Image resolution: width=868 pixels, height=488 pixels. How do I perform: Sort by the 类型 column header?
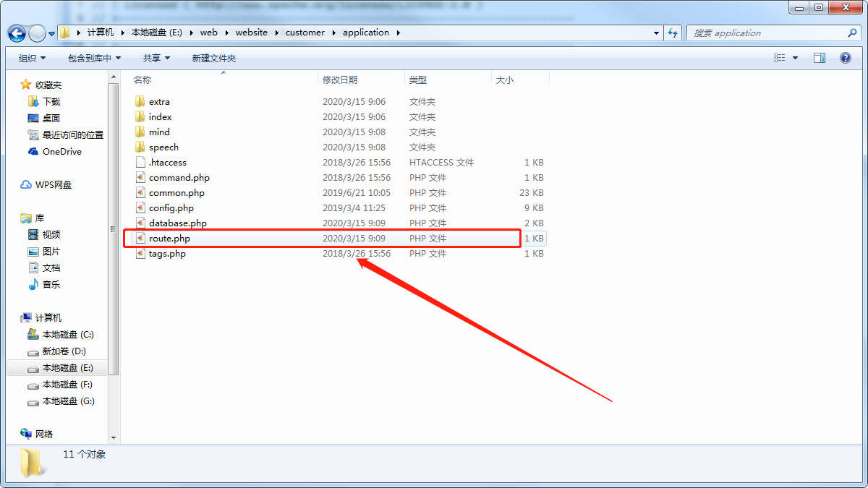pos(418,80)
